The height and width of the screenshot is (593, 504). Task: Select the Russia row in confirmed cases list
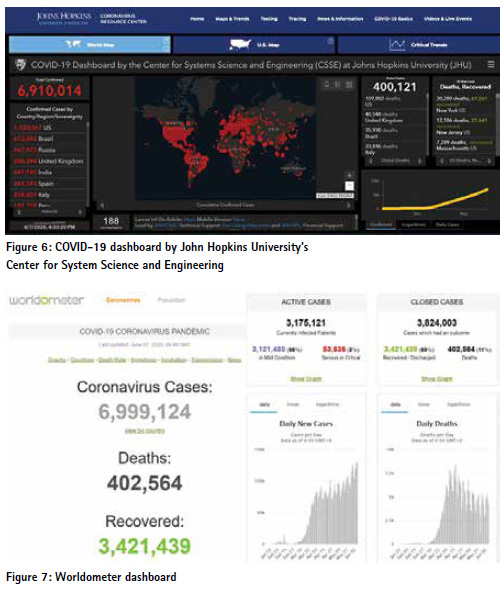click(x=49, y=150)
